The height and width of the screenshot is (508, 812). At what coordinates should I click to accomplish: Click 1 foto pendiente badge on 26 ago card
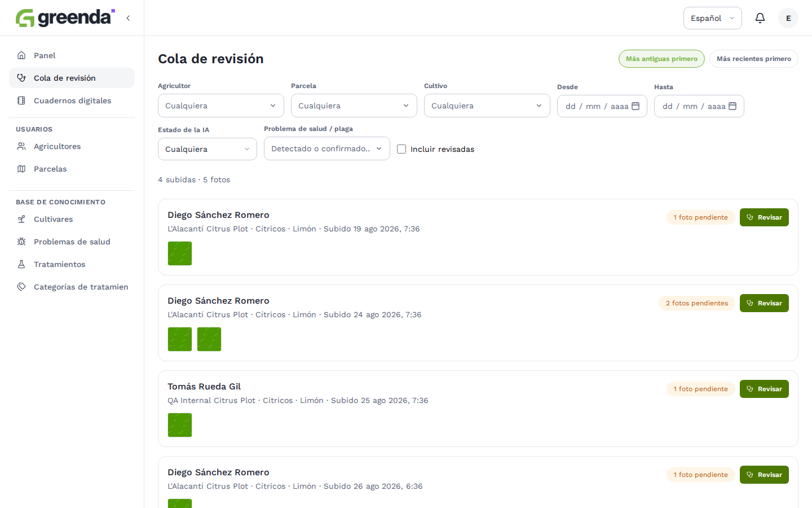pyautogui.click(x=701, y=475)
